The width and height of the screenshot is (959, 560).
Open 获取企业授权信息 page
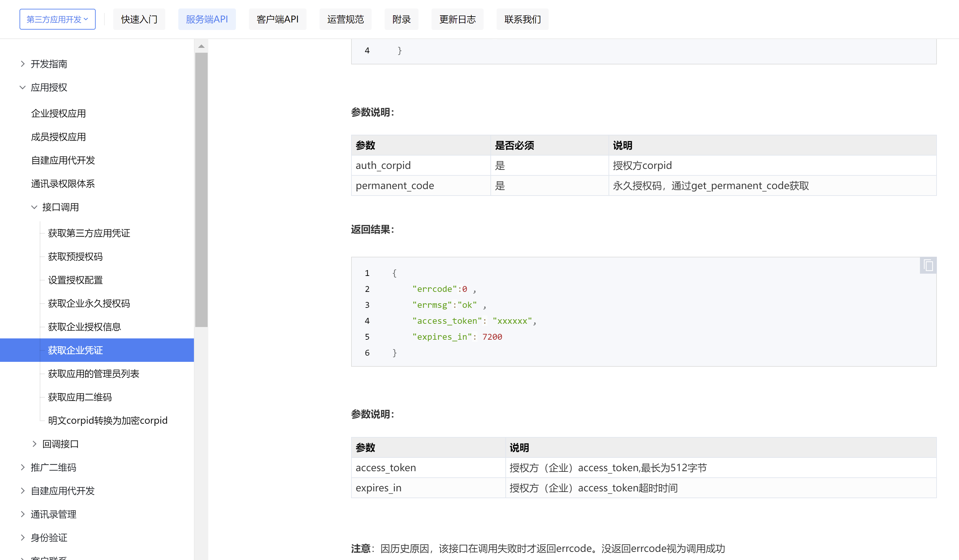click(x=85, y=327)
